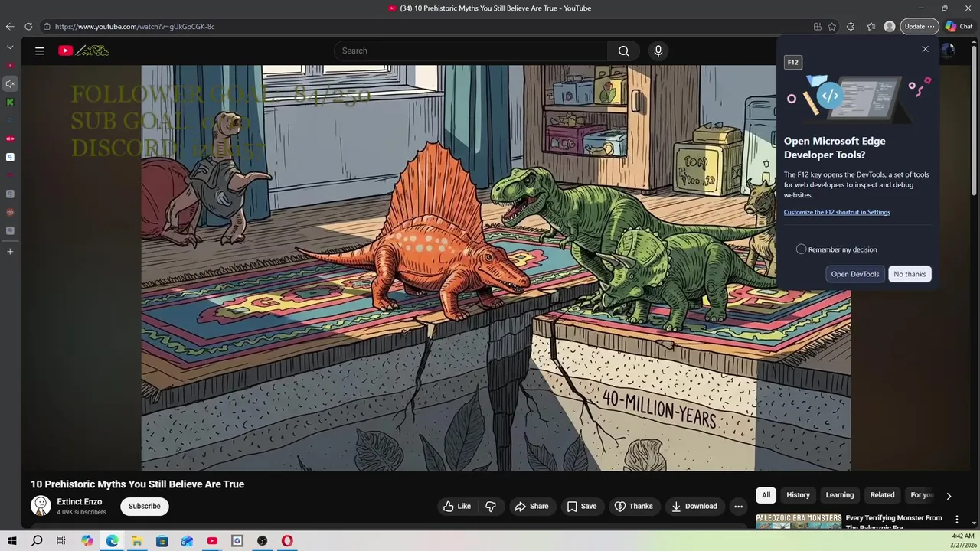The width and height of the screenshot is (980, 551).
Task: Select the Related filter chip
Action: pyautogui.click(x=882, y=495)
